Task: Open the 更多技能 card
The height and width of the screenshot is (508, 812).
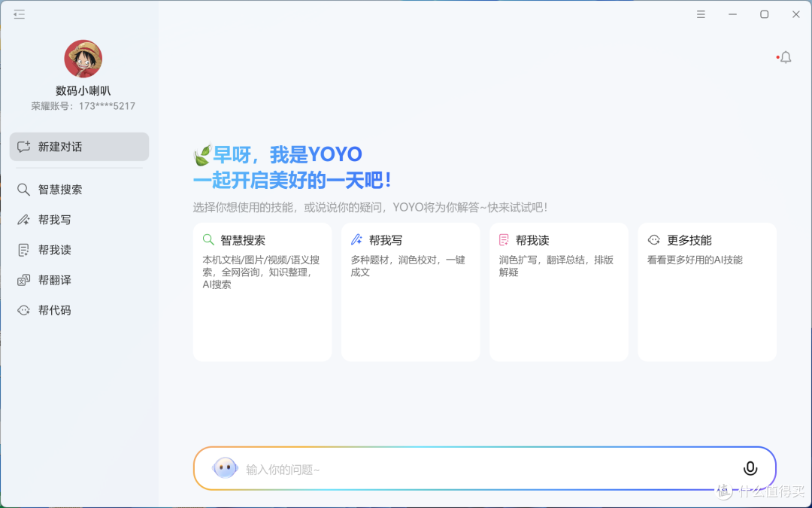Action: (707, 292)
